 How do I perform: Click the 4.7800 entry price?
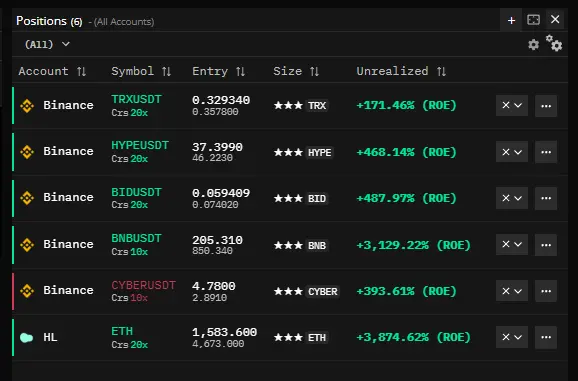(x=214, y=286)
